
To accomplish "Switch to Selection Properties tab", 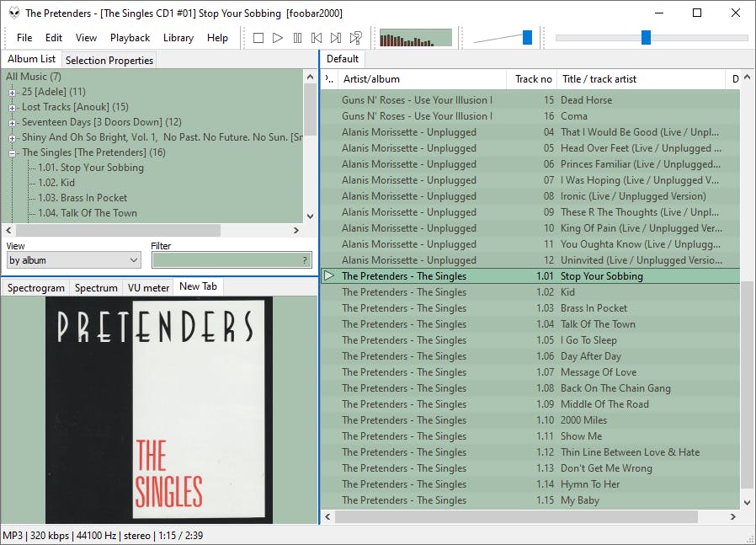I will (x=109, y=61).
